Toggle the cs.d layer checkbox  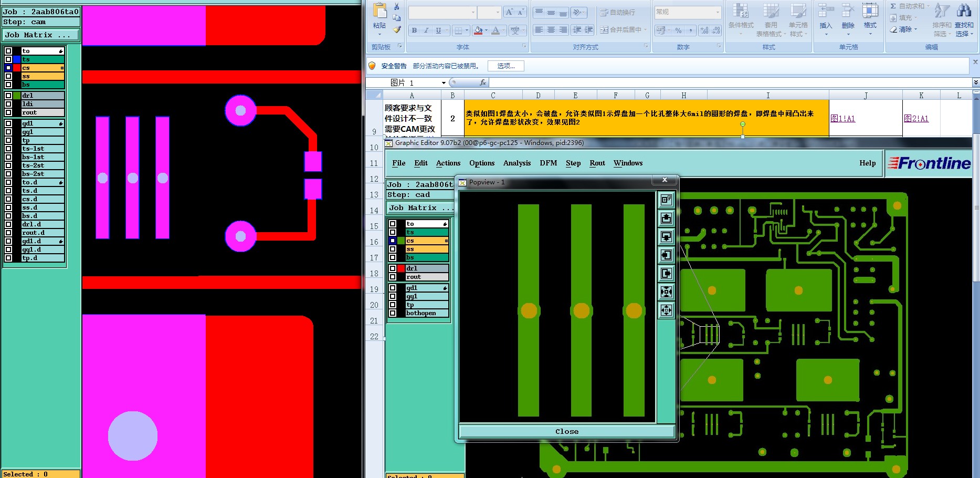[x=8, y=199]
